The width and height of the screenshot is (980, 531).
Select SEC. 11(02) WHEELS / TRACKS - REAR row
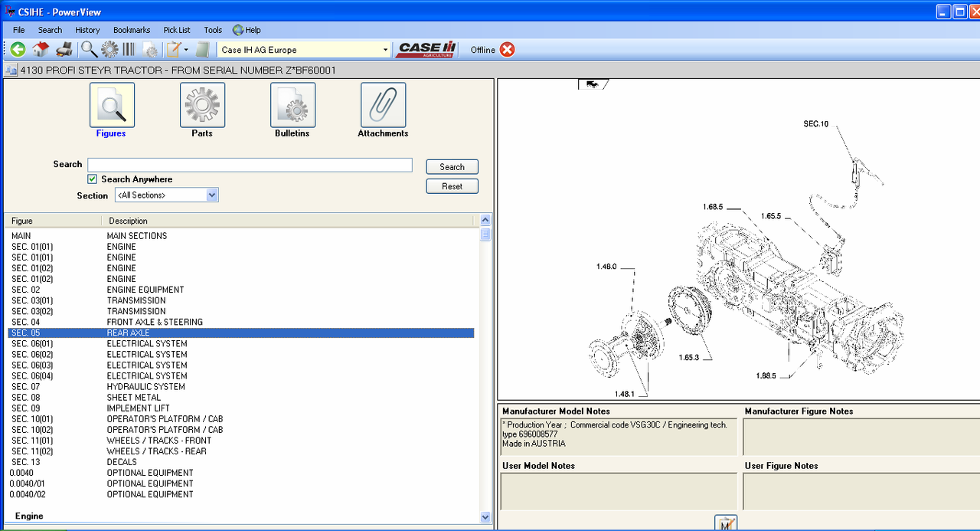[241, 451]
